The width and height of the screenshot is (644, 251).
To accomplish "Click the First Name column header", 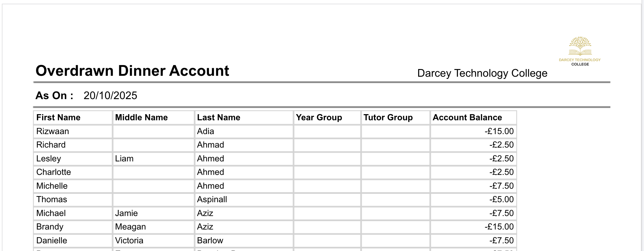I will click(58, 118).
